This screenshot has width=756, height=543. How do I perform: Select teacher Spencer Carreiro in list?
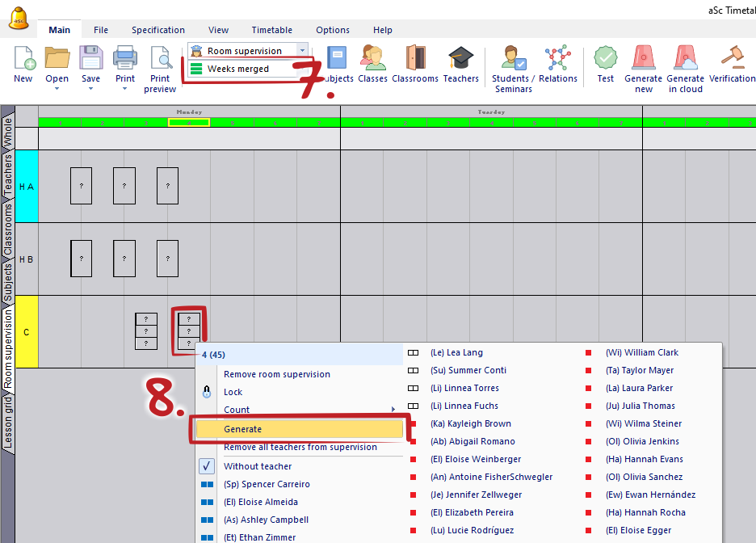[266, 484]
